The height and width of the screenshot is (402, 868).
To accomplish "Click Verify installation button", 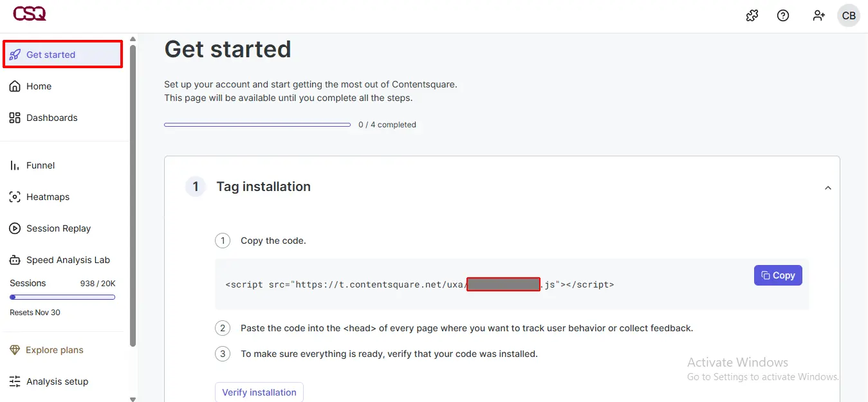I will click(x=259, y=392).
